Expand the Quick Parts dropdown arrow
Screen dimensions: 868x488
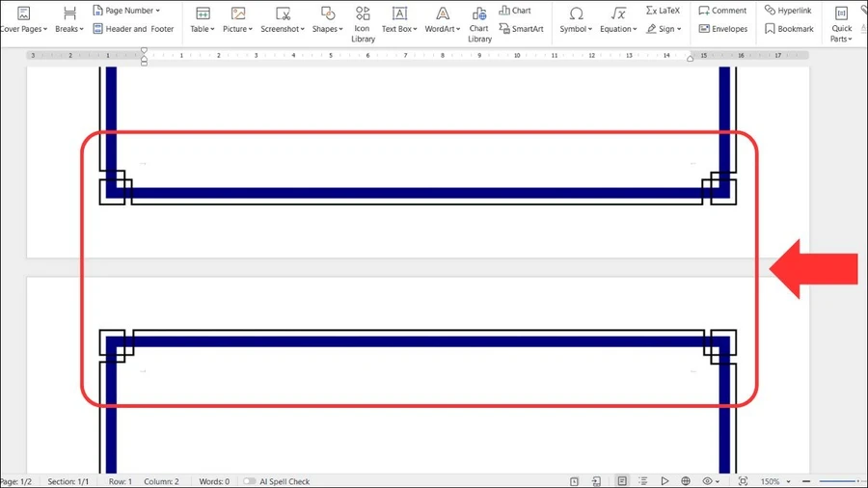click(x=851, y=40)
